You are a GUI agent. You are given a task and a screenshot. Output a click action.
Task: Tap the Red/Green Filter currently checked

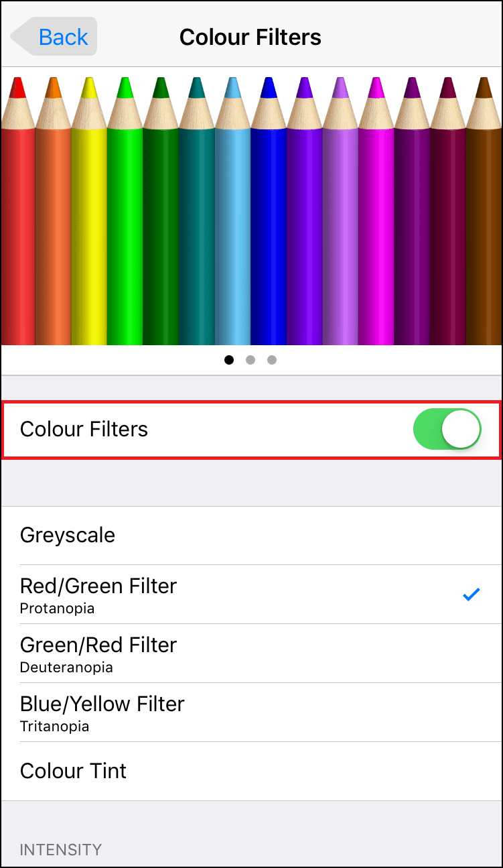tap(98, 586)
